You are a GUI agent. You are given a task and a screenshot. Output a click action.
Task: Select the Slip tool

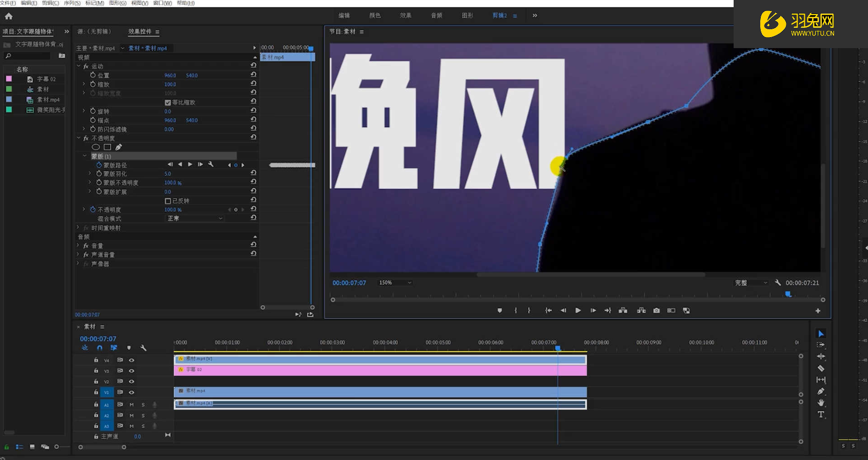821,380
